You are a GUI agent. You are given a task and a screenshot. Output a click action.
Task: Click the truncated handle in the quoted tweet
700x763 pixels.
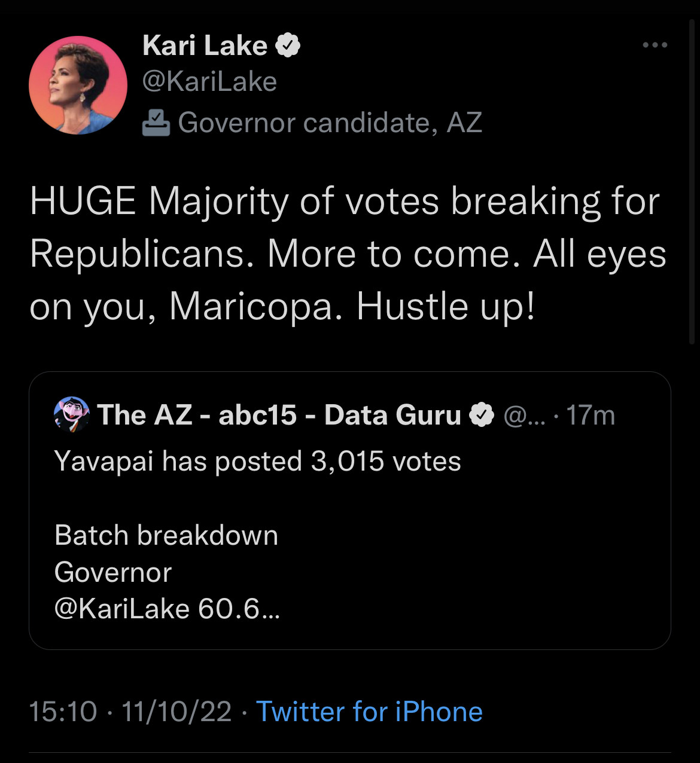pos(525,416)
